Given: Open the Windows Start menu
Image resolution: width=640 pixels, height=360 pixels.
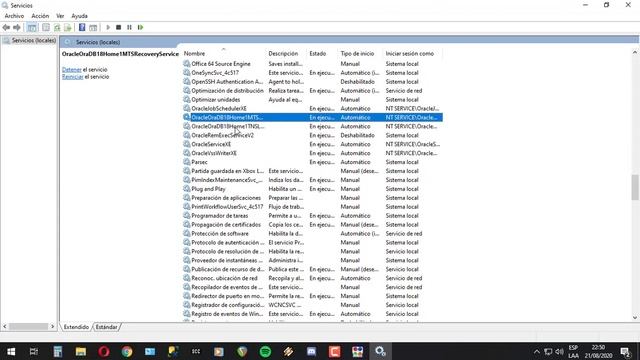Looking at the screenshot, I should [x=11, y=351].
